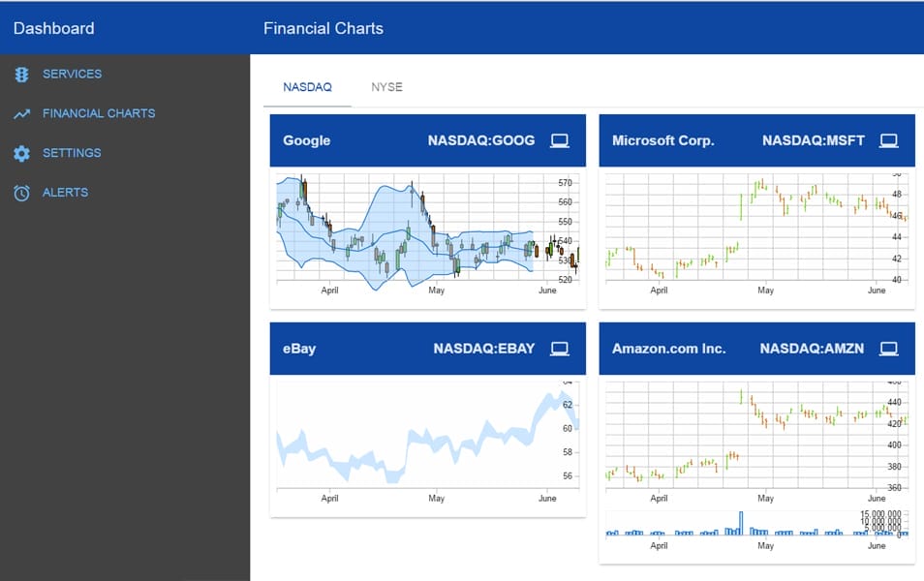Select the Services icon in the sidebar
Screen dimensions: 924x581
point(21,74)
